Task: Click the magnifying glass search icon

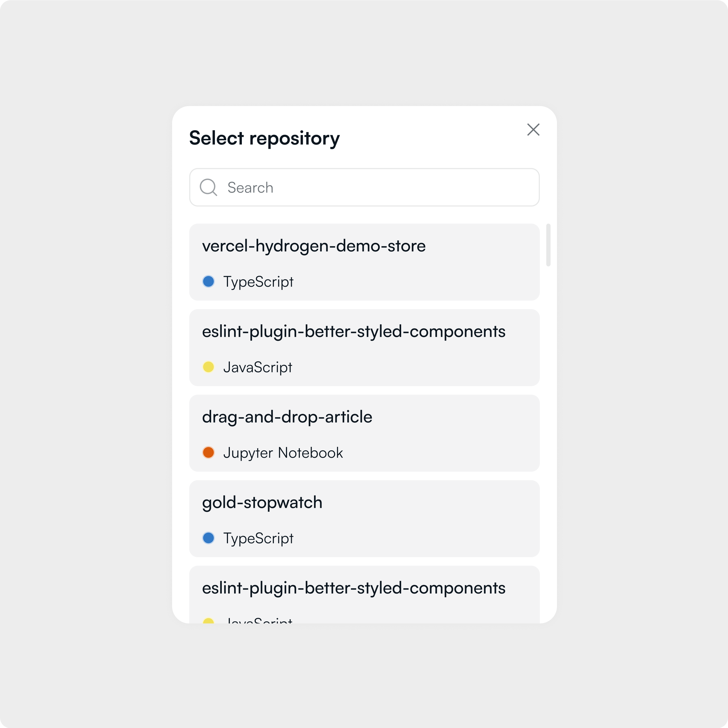Action: click(208, 187)
